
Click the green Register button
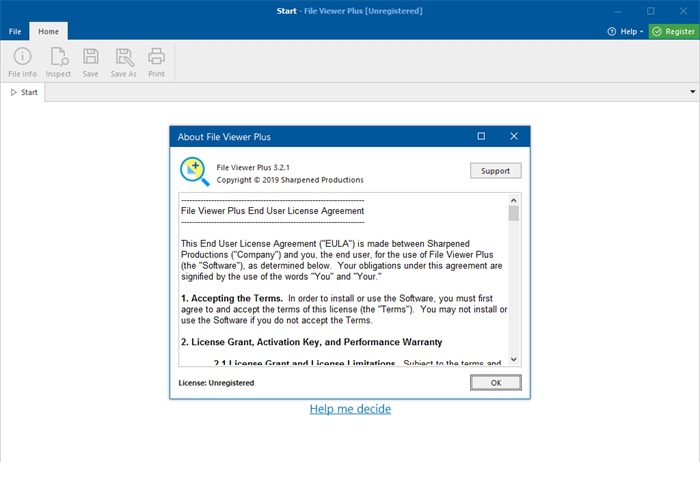point(674,31)
